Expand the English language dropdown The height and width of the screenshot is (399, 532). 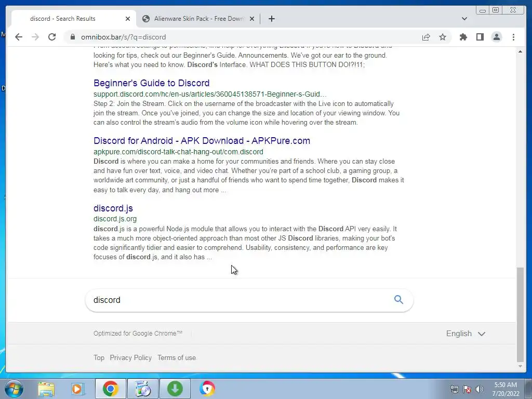tap(465, 334)
